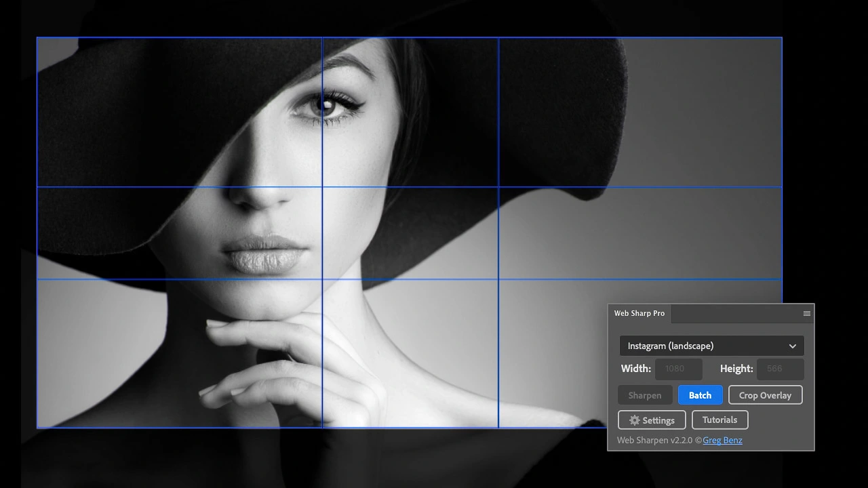
Task: Click the Height label
Action: coord(736,369)
